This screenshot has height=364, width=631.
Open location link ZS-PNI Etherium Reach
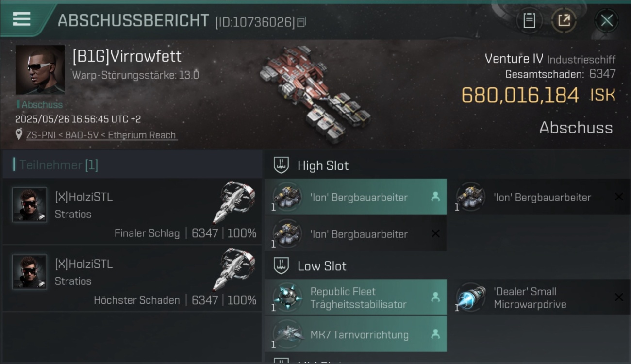point(101,135)
